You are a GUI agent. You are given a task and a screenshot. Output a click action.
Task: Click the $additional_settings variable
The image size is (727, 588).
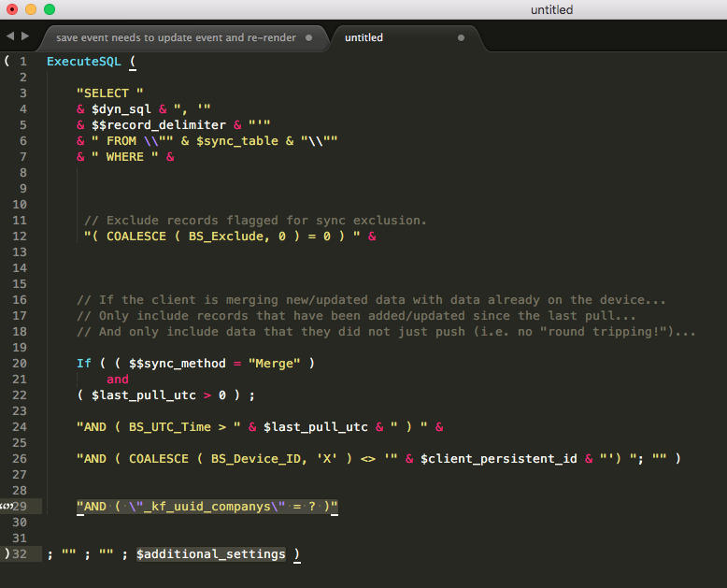point(211,554)
